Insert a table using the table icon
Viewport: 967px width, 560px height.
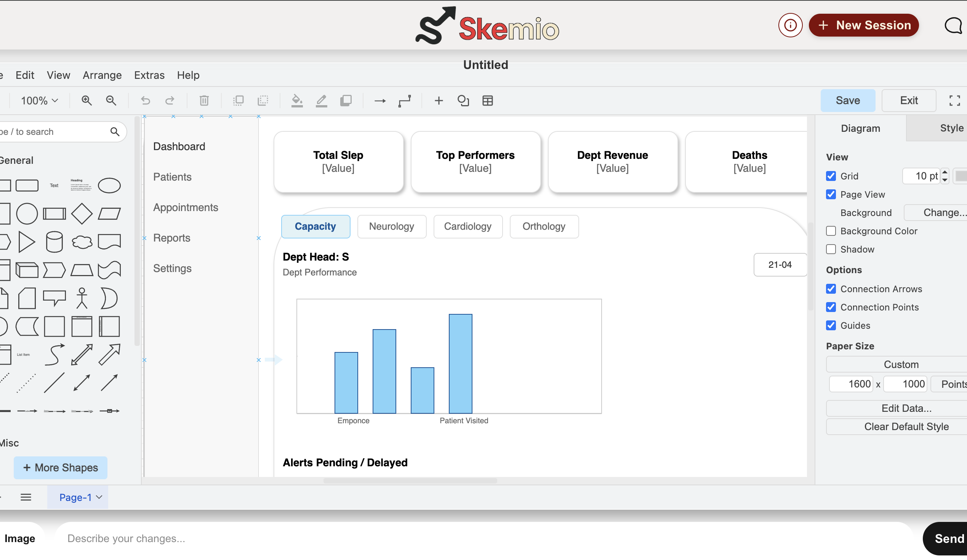point(487,101)
